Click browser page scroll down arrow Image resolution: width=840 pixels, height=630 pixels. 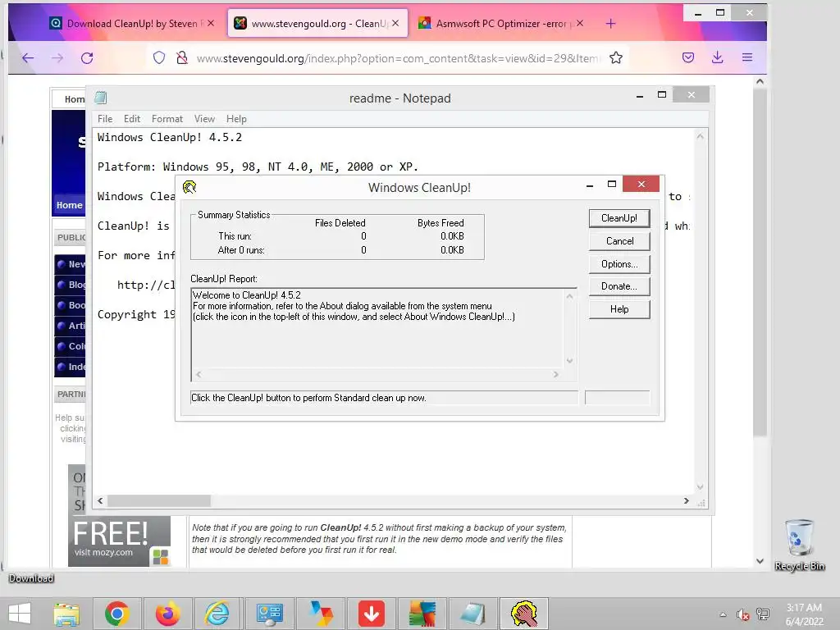click(760, 561)
